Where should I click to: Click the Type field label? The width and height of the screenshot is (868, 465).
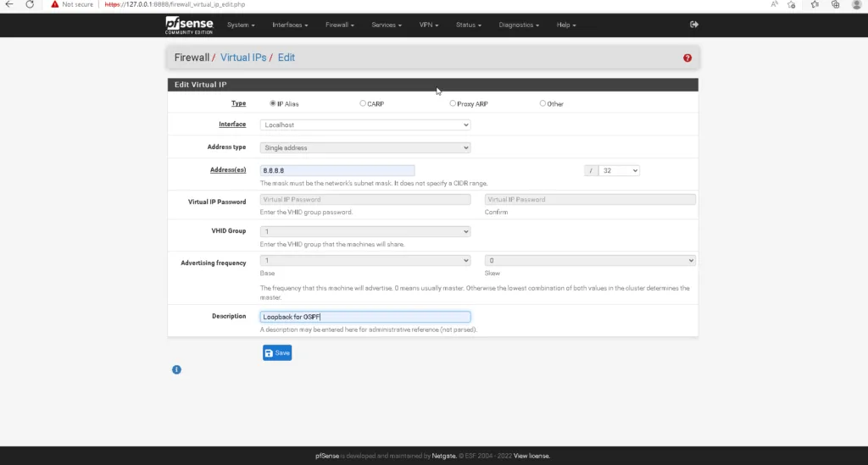[x=238, y=103]
